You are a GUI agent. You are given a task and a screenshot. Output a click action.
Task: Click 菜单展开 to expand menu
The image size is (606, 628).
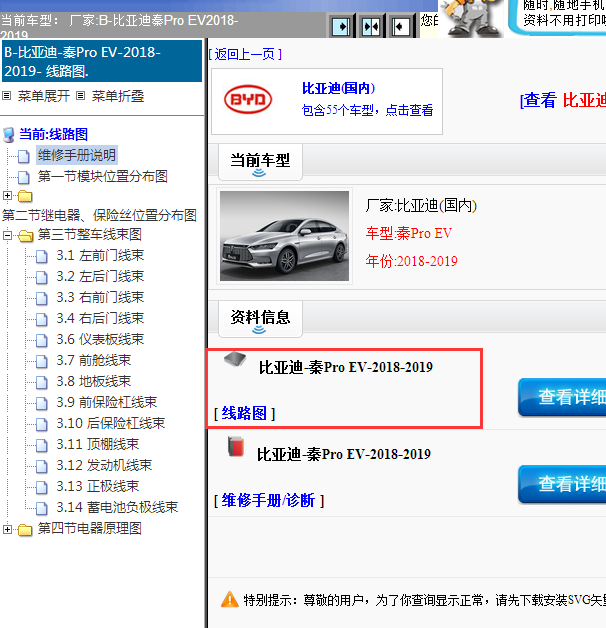(44, 96)
